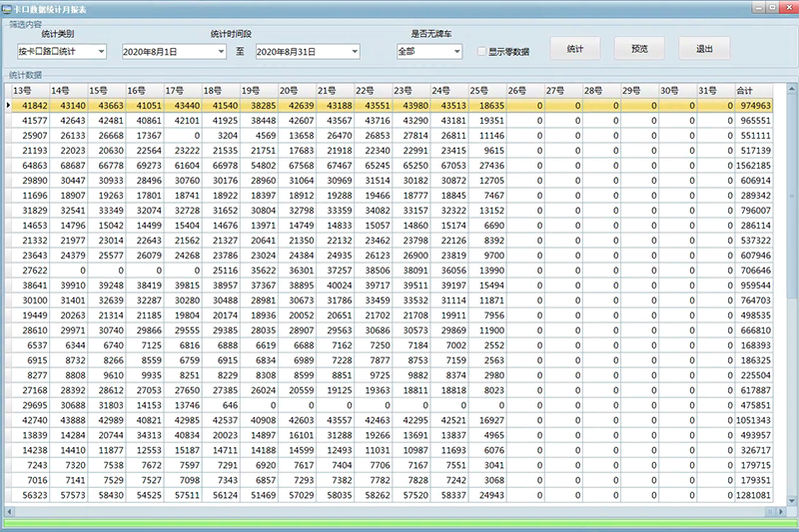The height and width of the screenshot is (532, 799).
Task: Select the 25号 column header
Action: tap(486, 90)
